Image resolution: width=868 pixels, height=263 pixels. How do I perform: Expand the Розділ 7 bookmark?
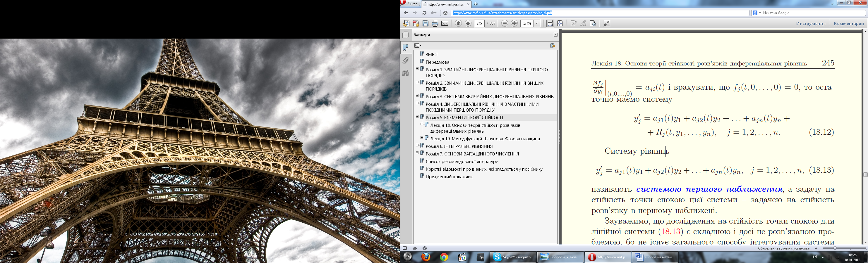tap(417, 153)
